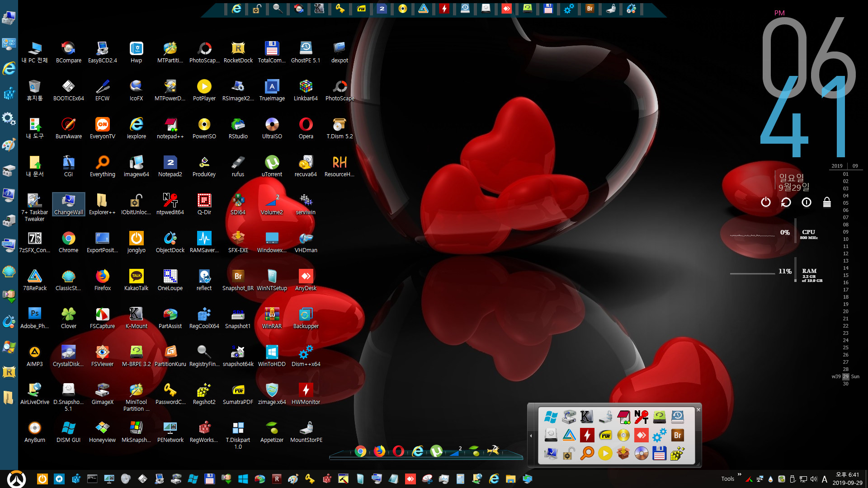Open Overwatch-style start button on taskbar
The width and height of the screenshot is (868, 488).
pyautogui.click(x=16, y=479)
